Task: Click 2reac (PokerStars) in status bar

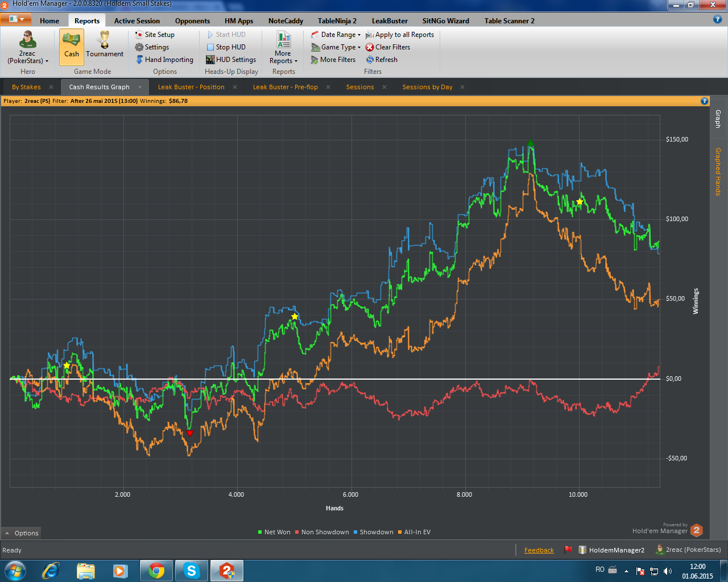Action: coord(689,550)
